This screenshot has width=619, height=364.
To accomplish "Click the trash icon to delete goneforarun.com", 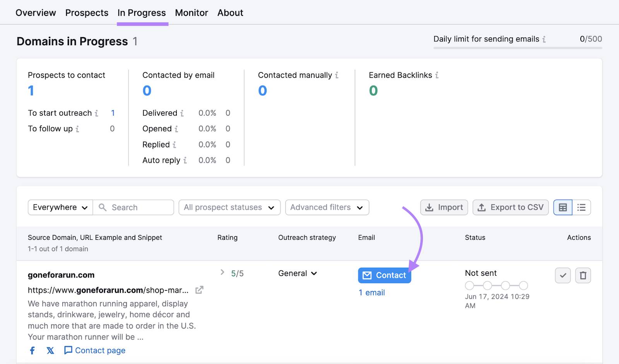I will (x=583, y=275).
